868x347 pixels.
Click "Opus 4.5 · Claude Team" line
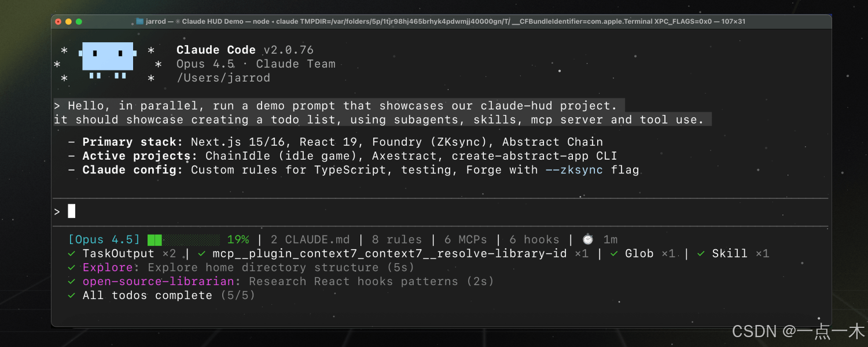click(x=256, y=64)
